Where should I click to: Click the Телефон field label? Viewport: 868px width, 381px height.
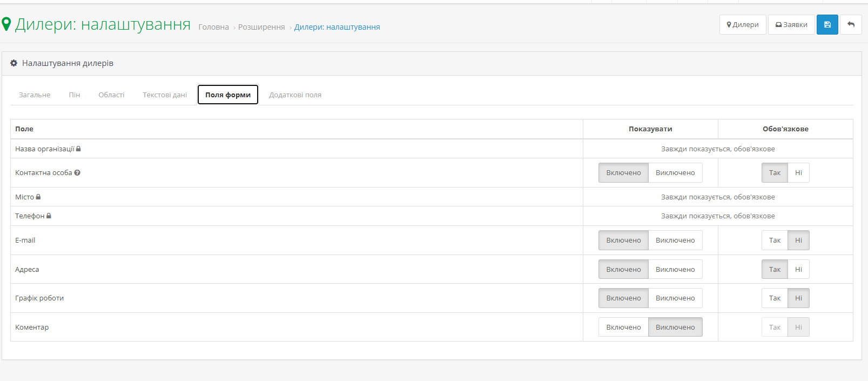point(30,216)
